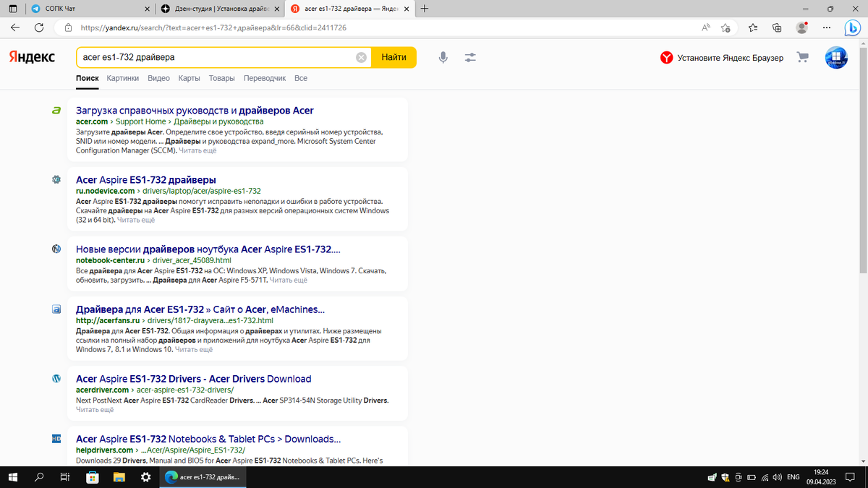Open the Favorites list icon
Screen dimensions: 868x488
point(753,27)
